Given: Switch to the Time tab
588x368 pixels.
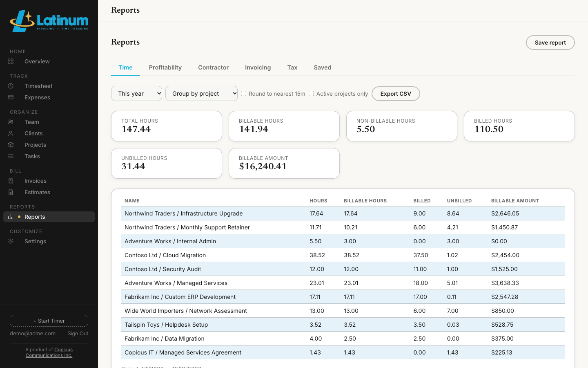Looking at the screenshot, I should coord(125,67).
